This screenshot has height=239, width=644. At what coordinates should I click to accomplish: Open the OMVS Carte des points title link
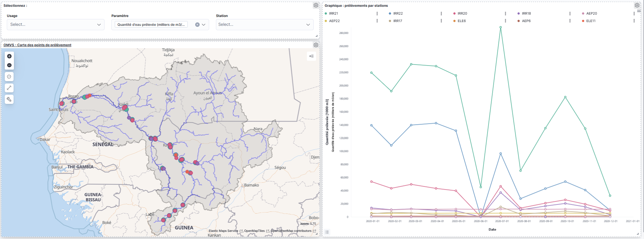(37, 45)
